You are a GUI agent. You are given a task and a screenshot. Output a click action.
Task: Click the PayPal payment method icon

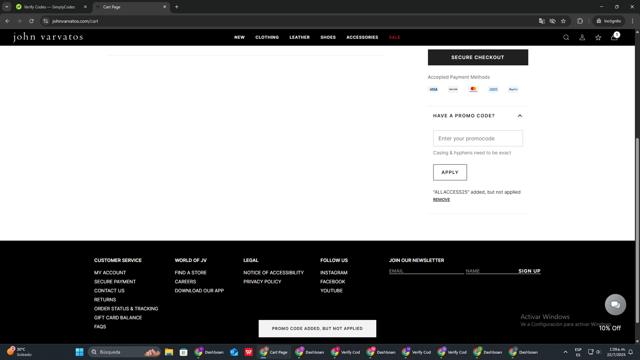[x=513, y=89]
